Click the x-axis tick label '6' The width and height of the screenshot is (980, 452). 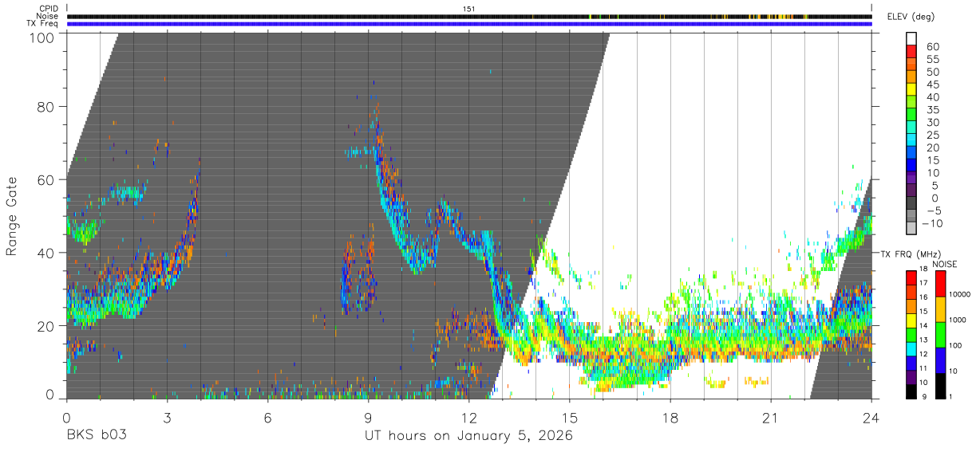tap(267, 417)
